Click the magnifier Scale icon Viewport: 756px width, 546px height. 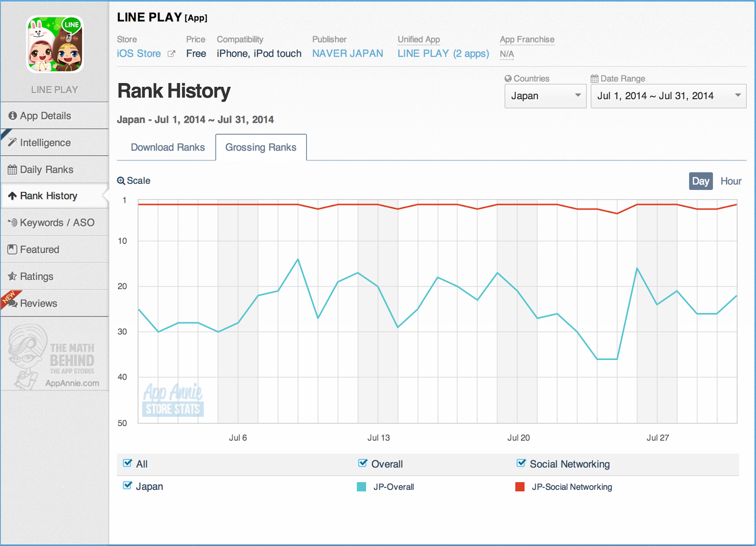point(121,181)
